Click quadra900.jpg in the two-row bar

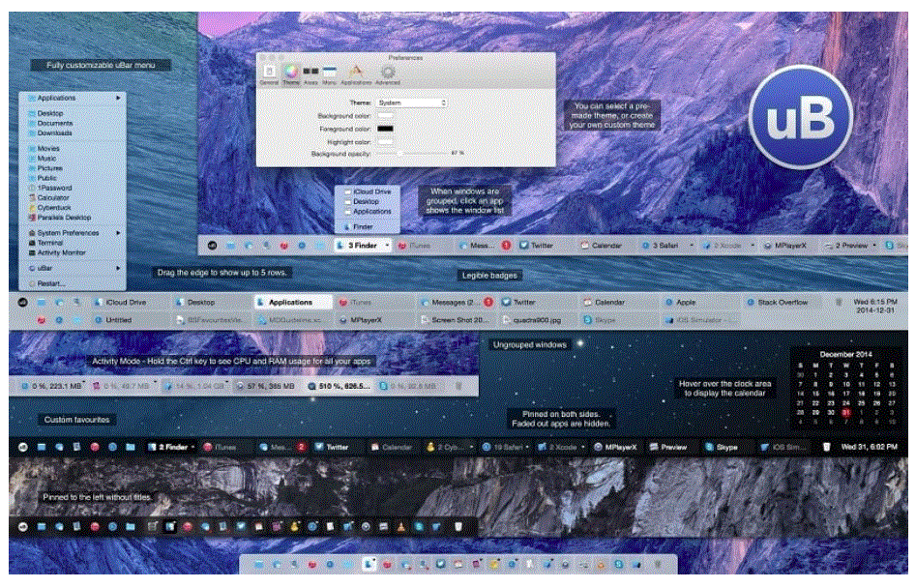coord(537,320)
